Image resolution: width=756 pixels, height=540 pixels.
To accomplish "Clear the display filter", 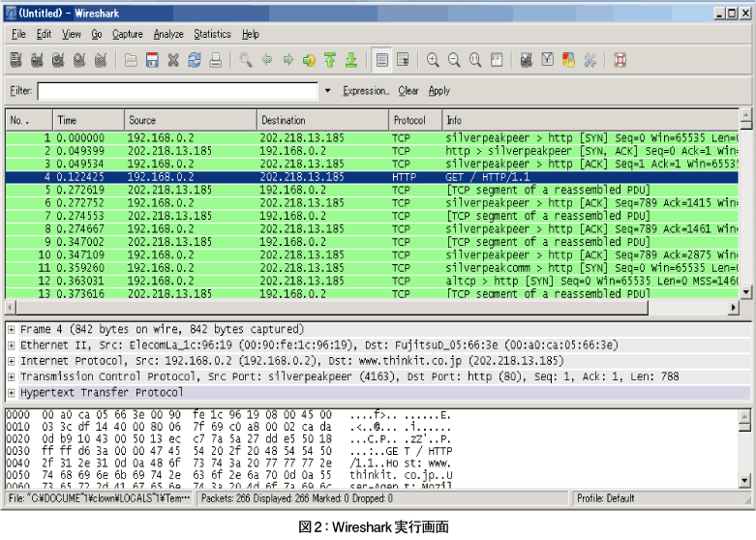I will (408, 91).
